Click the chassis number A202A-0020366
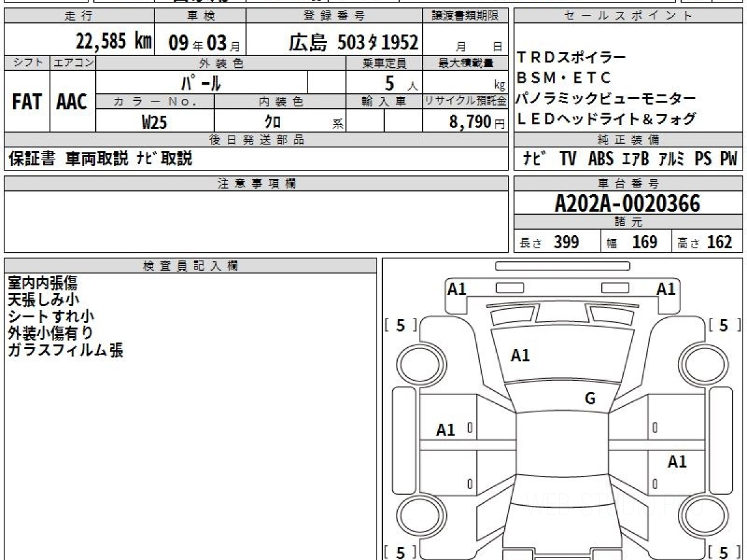The image size is (747, 560). pyautogui.click(x=627, y=203)
